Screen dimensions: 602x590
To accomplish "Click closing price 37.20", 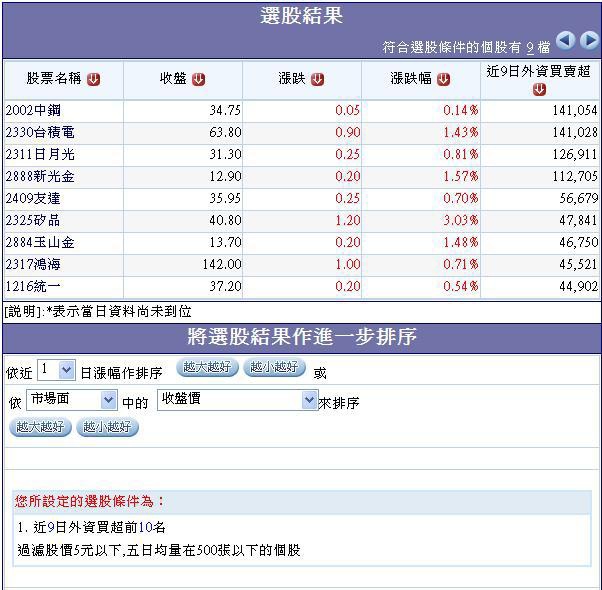I will click(225, 286).
